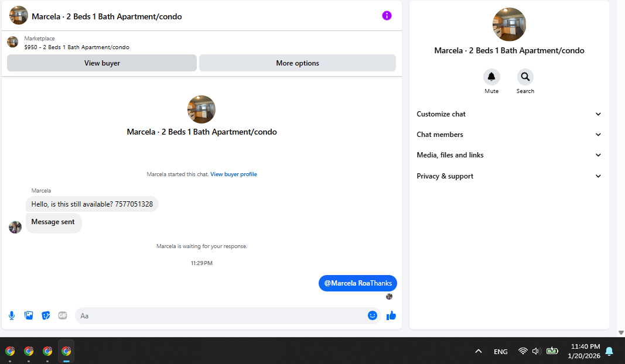Image resolution: width=625 pixels, height=364 pixels.
Task: Click the 'Hello, is this still available?' message
Action: tap(92, 204)
